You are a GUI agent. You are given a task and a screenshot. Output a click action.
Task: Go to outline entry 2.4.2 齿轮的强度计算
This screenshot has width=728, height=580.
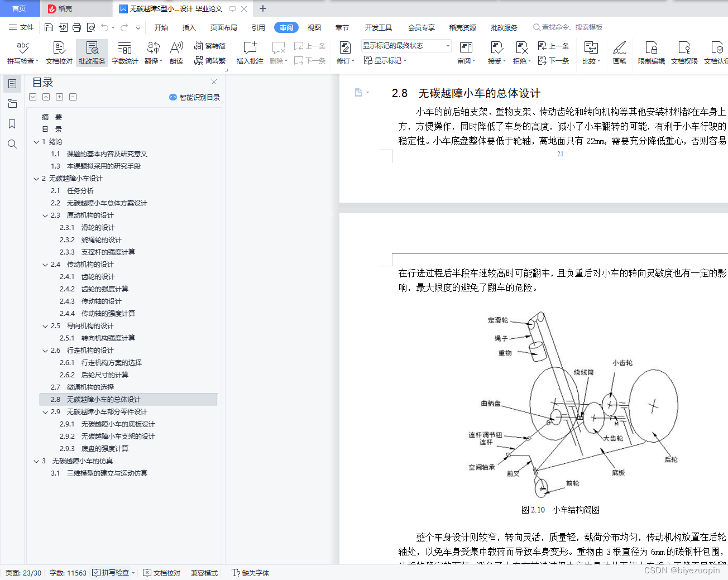click(94, 289)
